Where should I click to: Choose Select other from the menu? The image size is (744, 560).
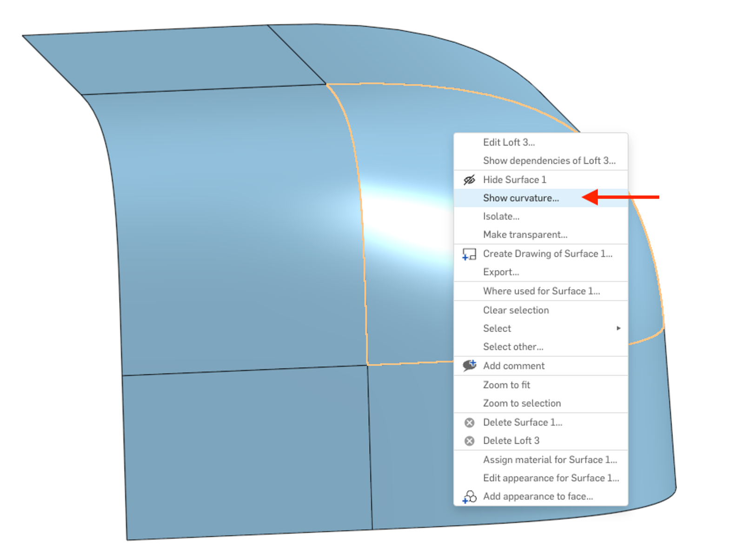click(x=512, y=347)
